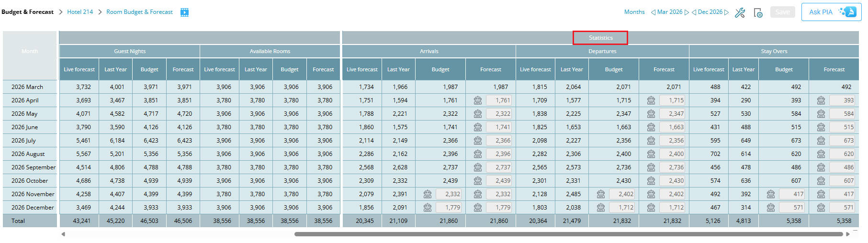This screenshot has height=243, width=868.
Task: Move end date back before Dec 2026
Action: click(x=694, y=12)
